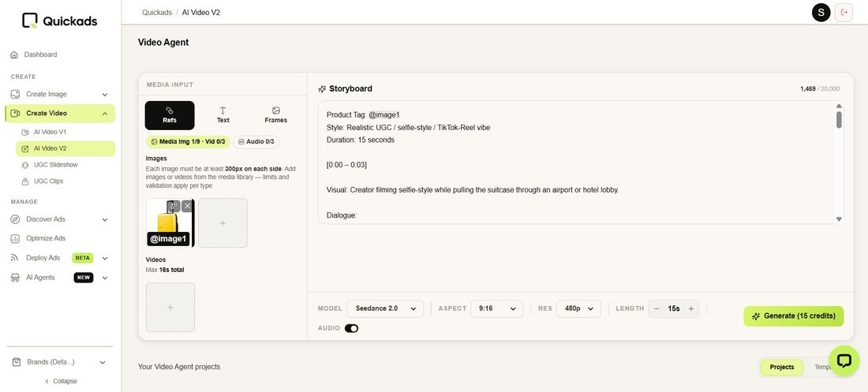Increase video length with plus

pyautogui.click(x=691, y=309)
